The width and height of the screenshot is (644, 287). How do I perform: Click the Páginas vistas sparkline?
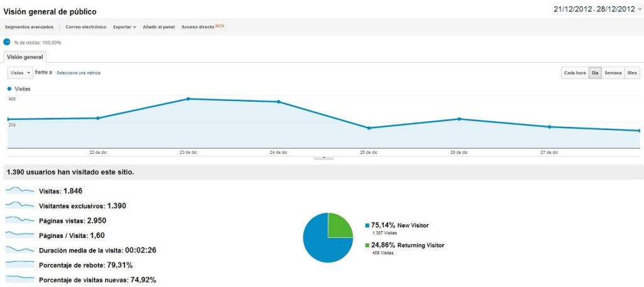(x=19, y=220)
